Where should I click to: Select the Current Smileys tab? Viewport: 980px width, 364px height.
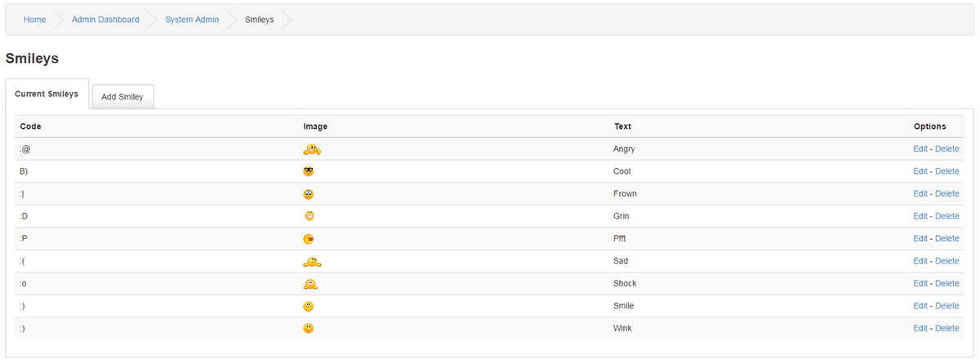(47, 94)
